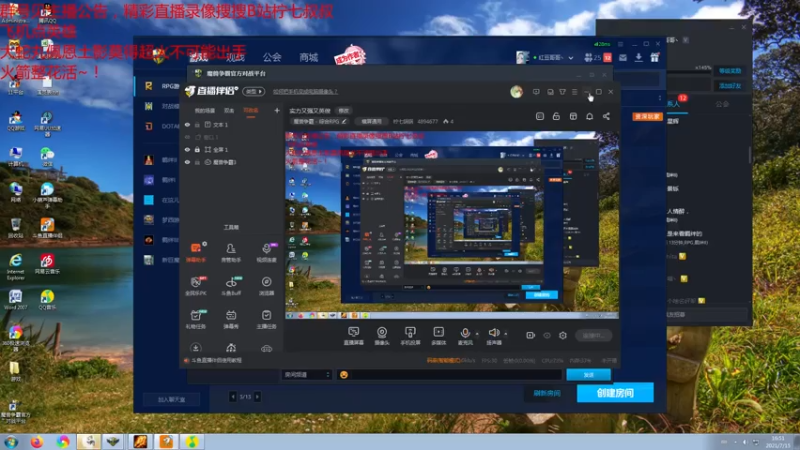Toggle the preview eye icon beside settings gear
This screenshot has height=450, width=800.
click(546, 335)
